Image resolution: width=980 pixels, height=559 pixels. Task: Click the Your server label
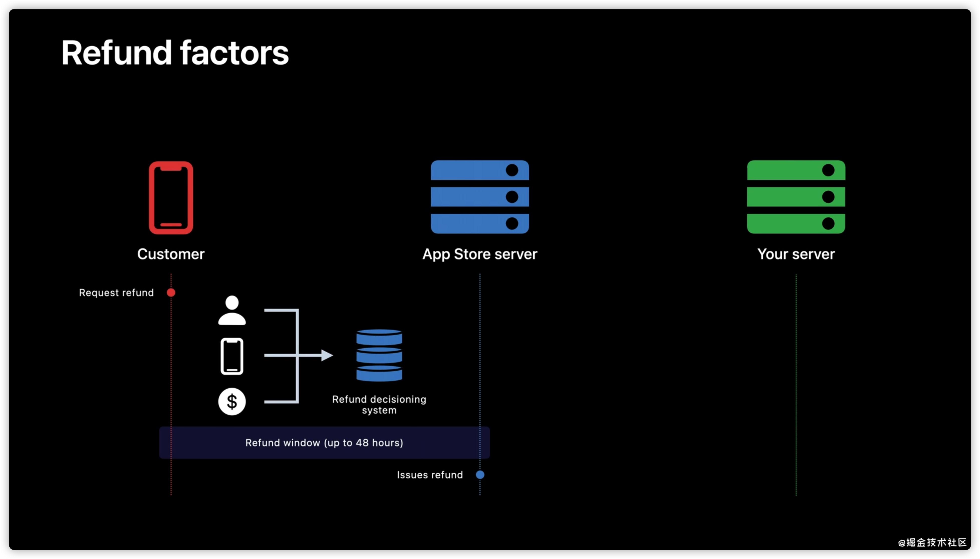(x=796, y=254)
